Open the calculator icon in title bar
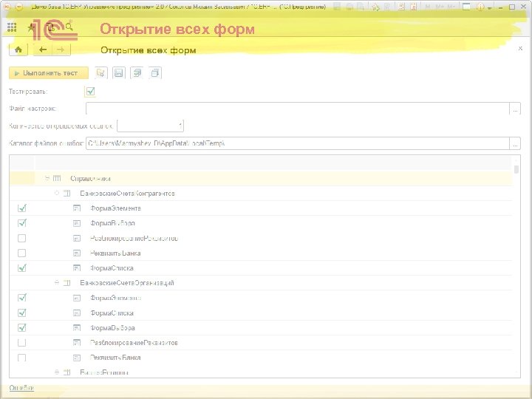The height and width of the screenshot is (399, 532). [401, 7]
